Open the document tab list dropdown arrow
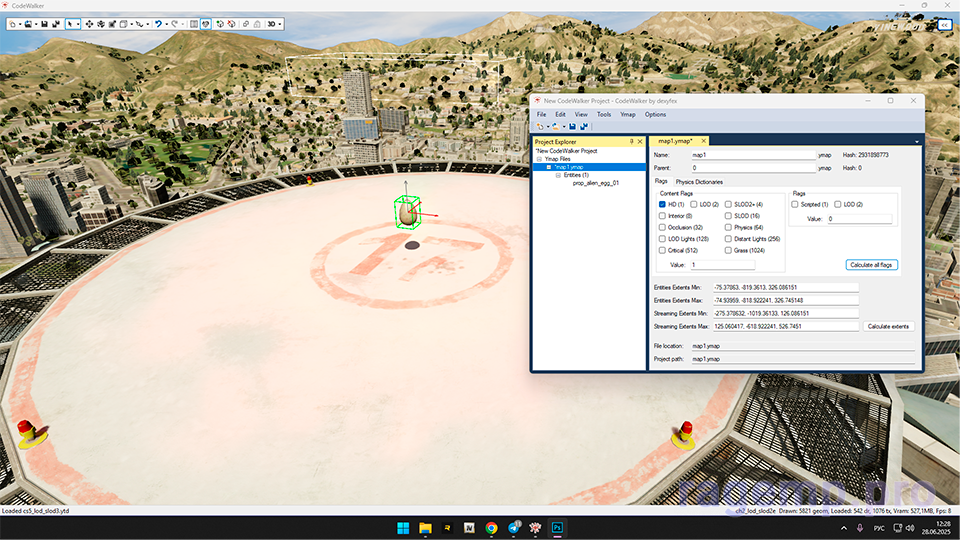Screen dimensions: 960x540 (917, 141)
